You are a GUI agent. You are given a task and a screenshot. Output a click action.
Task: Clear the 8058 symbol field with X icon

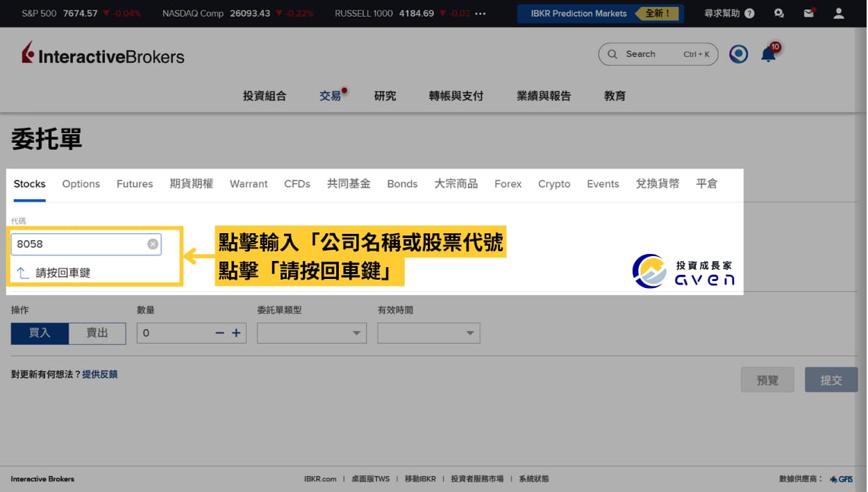(x=153, y=244)
